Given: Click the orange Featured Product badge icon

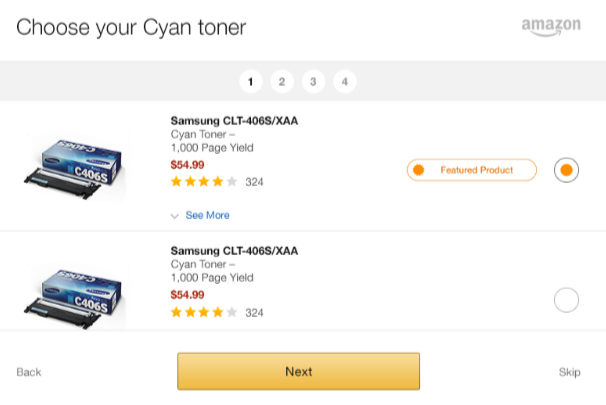Looking at the screenshot, I should pos(418,170).
